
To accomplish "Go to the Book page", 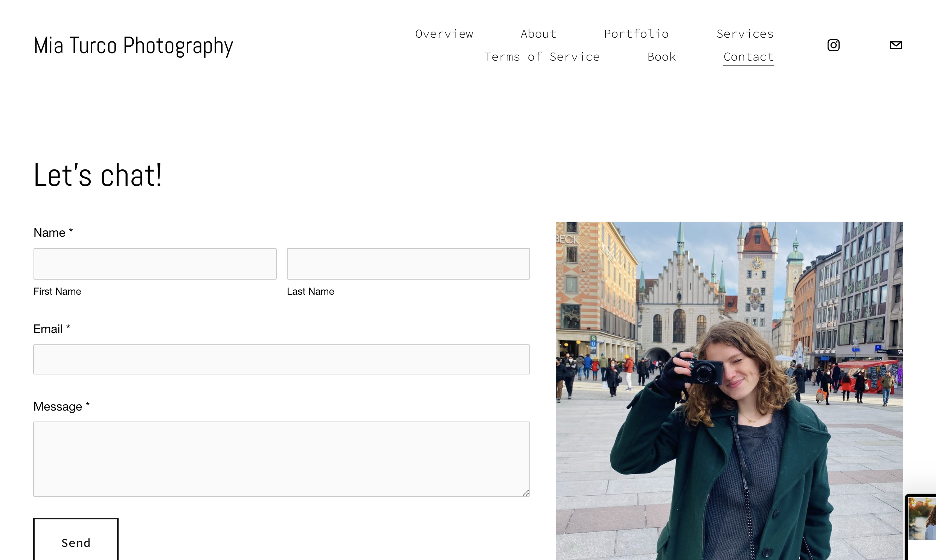I will [661, 57].
